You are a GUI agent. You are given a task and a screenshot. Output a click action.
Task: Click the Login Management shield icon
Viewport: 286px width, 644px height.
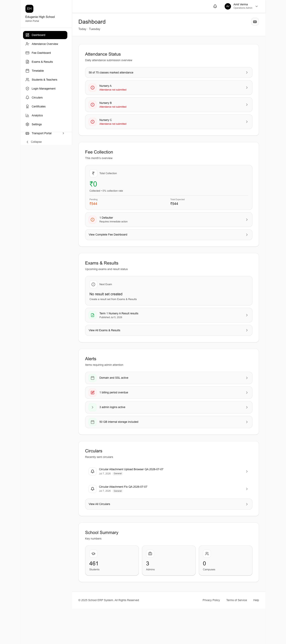tap(27, 89)
